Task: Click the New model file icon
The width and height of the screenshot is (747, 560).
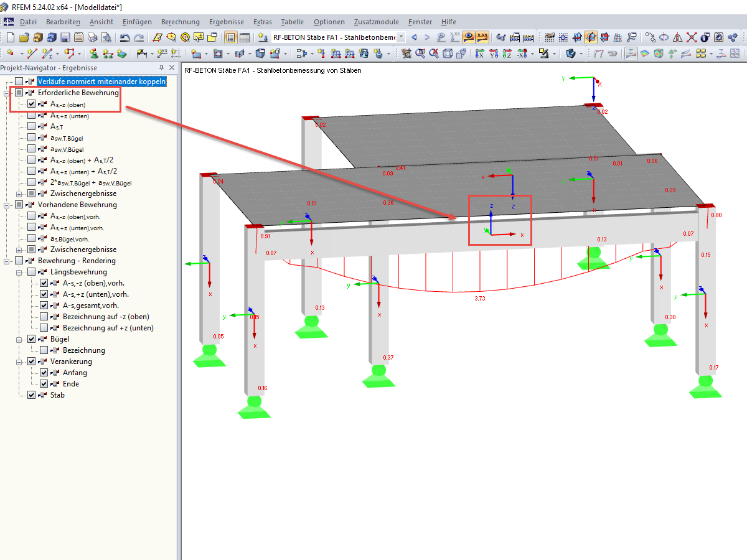Action: coord(10,37)
